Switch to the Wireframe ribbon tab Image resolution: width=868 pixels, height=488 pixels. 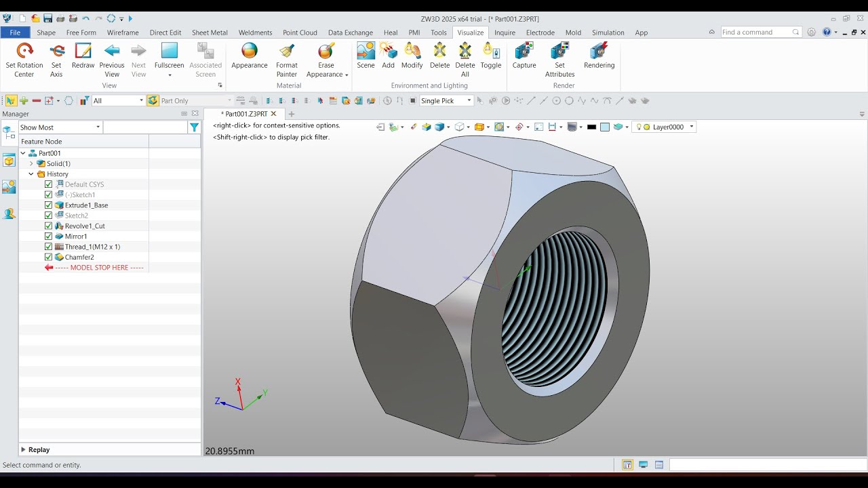tap(123, 32)
